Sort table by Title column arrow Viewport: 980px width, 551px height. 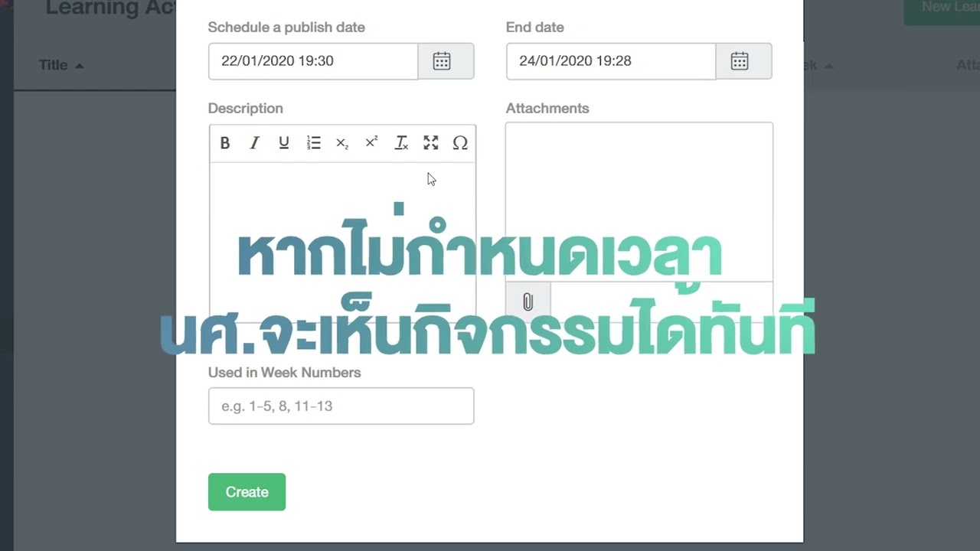[x=80, y=66]
